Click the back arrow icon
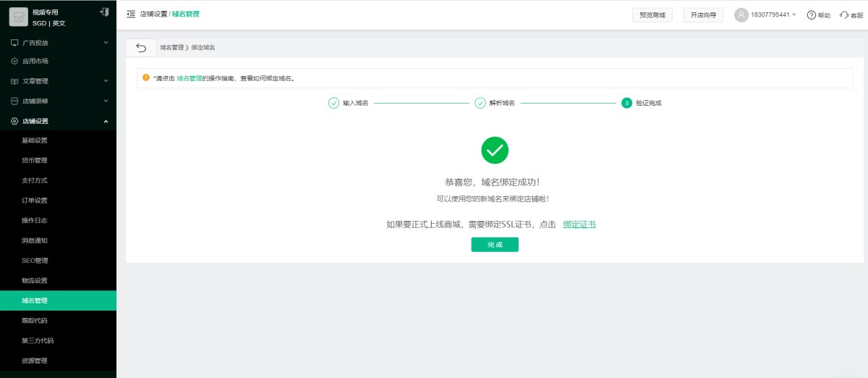 point(141,48)
